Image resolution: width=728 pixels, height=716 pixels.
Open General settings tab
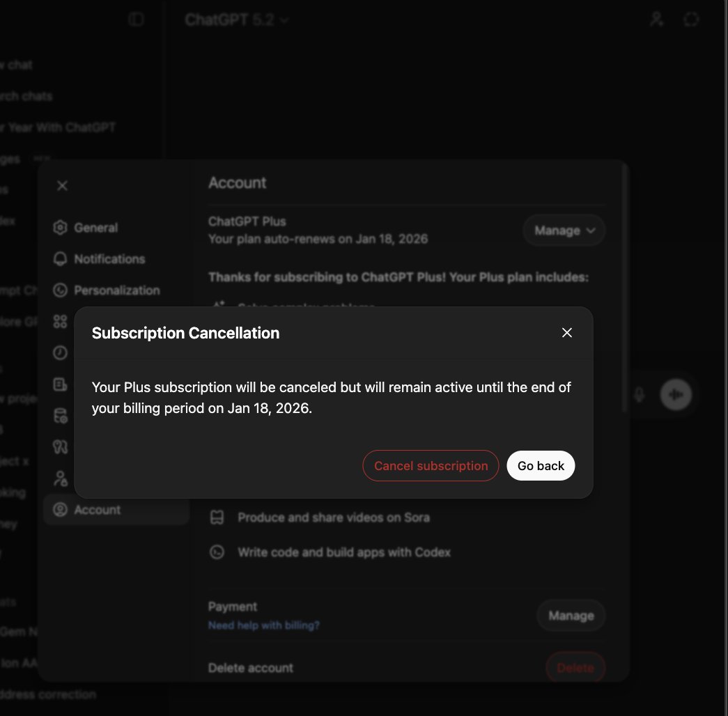coord(116,228)
